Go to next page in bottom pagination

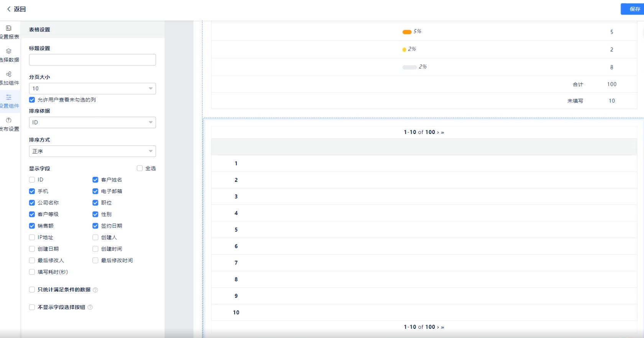pos(438,327)
